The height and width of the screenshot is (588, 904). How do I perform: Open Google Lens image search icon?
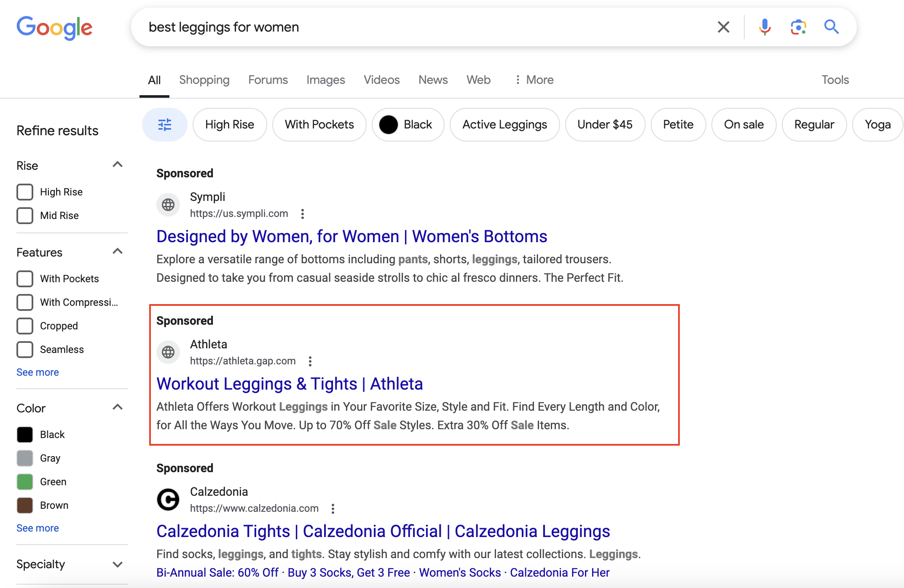coord(798,27)
